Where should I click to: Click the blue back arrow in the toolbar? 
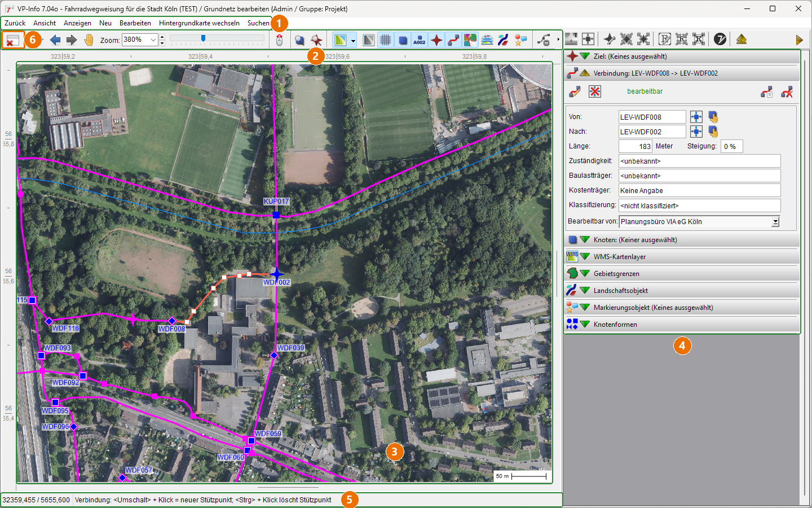pyautogui.click(x=55, y=40)
